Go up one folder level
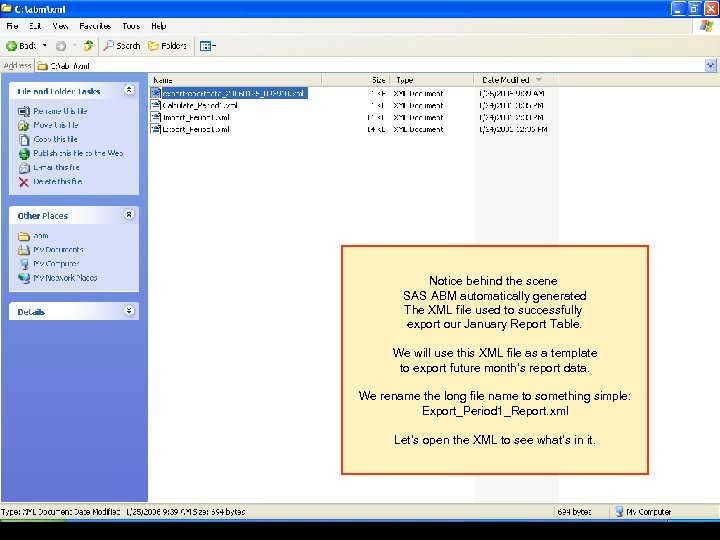 click(88, 45)
